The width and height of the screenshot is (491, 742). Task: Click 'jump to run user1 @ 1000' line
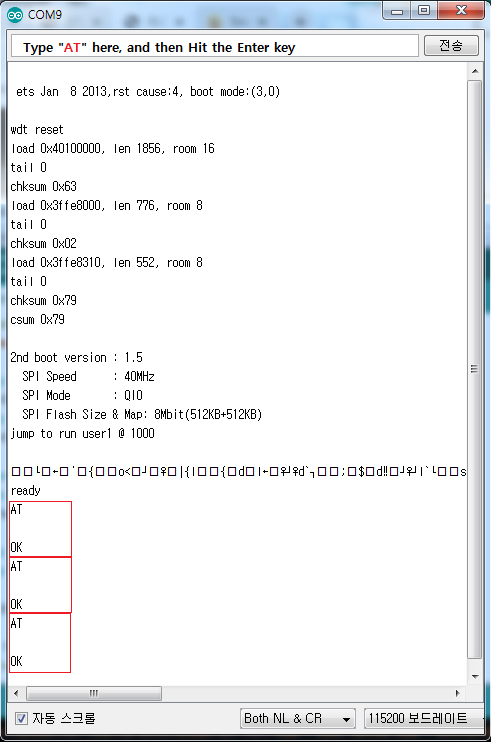(82, 433)
